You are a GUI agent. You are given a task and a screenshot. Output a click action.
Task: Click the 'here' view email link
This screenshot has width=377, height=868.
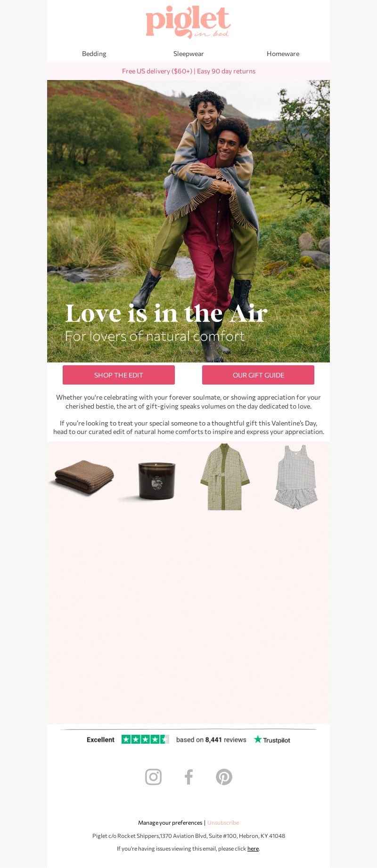click(253, 849)
